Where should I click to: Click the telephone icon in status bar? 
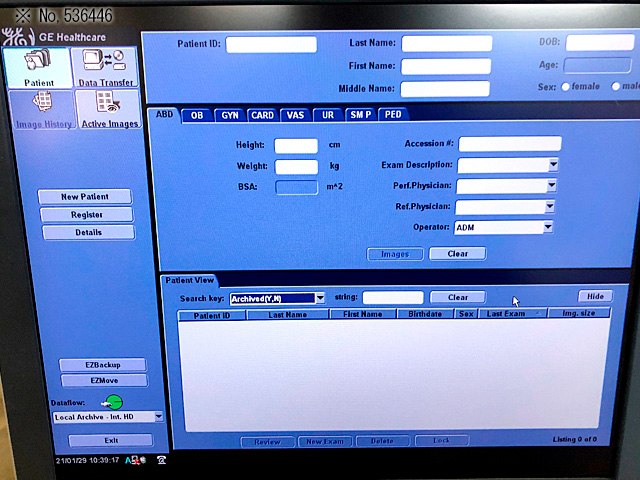[162, 460]
